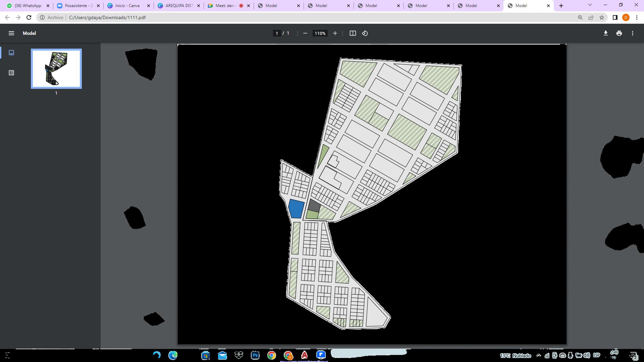Image resolution: width=644 pixels, height=362 pixels.
Task: Rotate the document counterclockwise
Action: [x=365, y=33]
